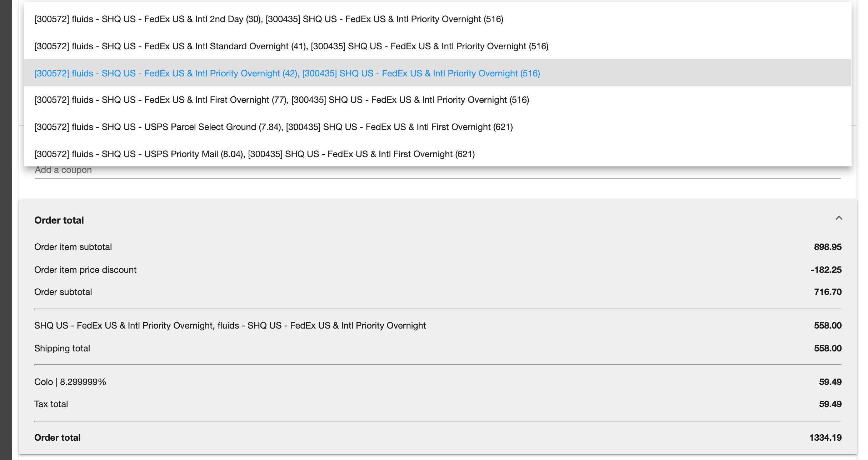Viewport: 868px width, 460px height.
Task: Collapse the Order total section chevron
Action: coord(839,218)
